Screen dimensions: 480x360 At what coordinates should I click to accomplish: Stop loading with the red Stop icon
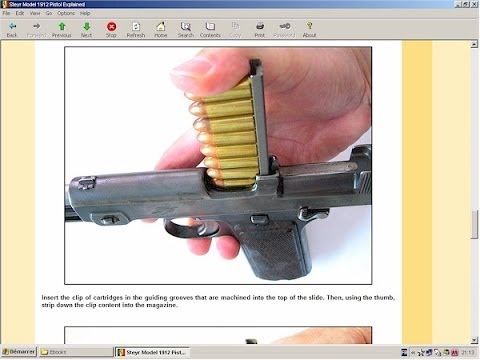point(111,30)
